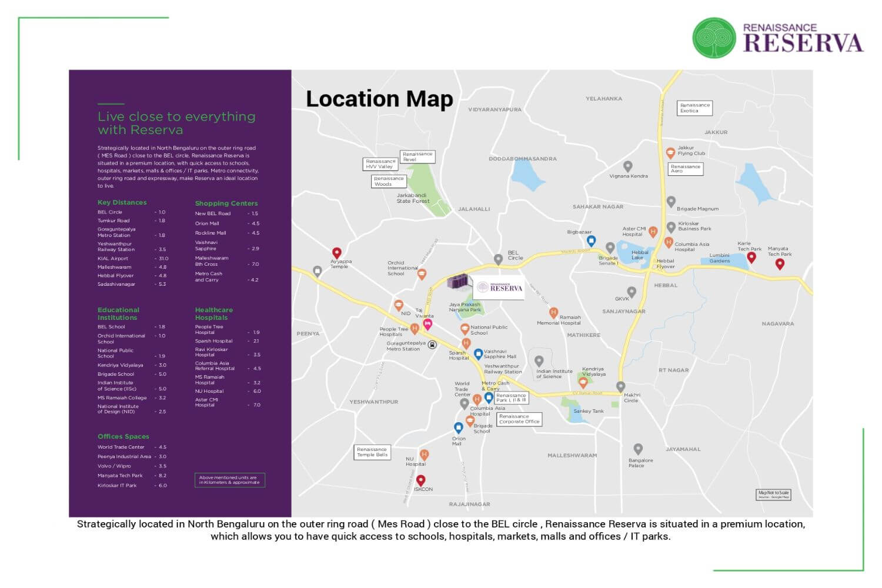
Task: Select the Renaissance Park I, II & III label
Action: click(x=511, y=397)
